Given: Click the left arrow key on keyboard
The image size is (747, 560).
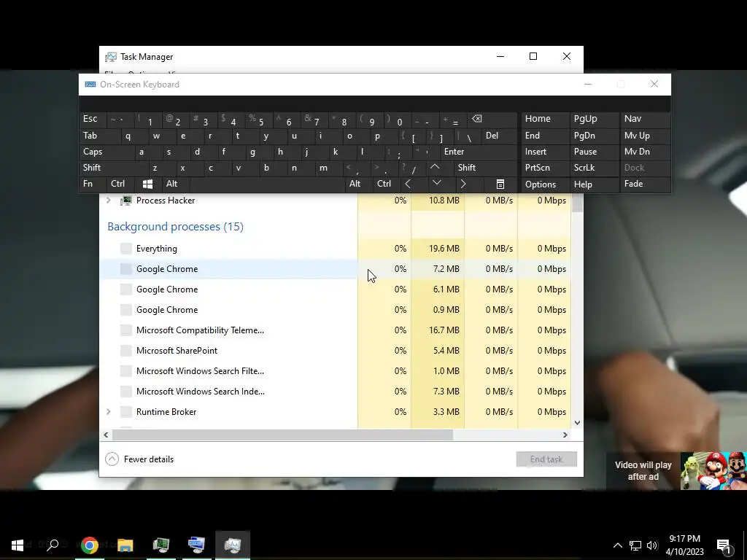Looking at the screenshot, I should click(x=408, y=184).
